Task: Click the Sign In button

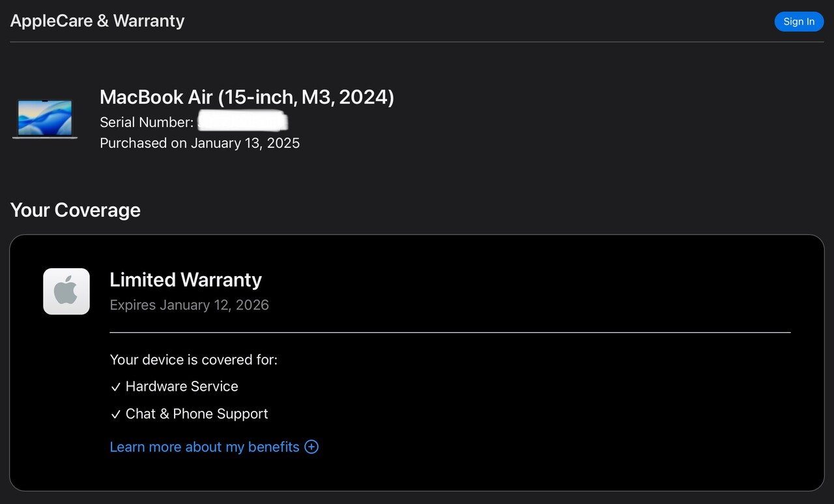Action: point(799,21)
